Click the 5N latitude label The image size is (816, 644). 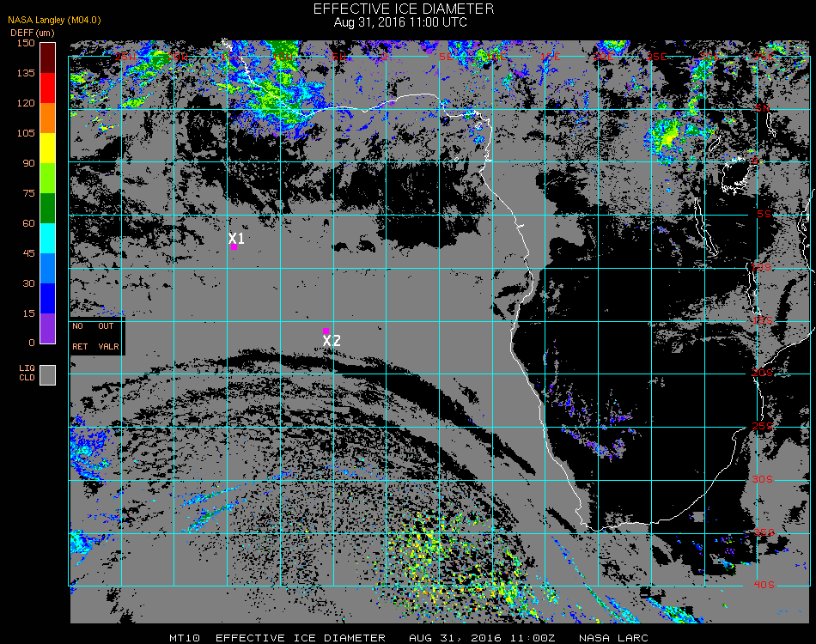click(x=763, y=108)
